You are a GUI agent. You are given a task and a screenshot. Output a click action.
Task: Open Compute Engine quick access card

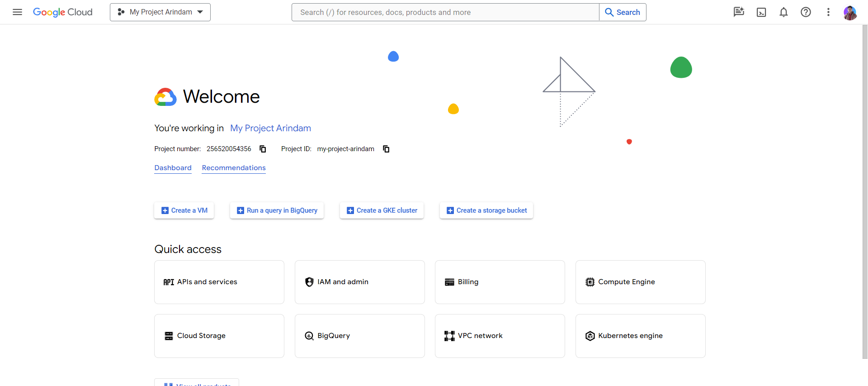(x=641, y=282)
